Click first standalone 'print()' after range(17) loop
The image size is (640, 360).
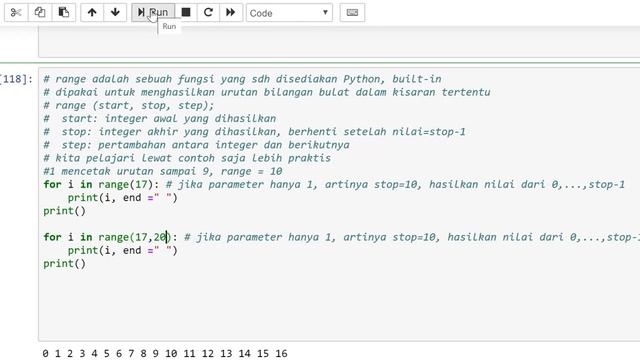pyautogui.click(x=64, y=211)
